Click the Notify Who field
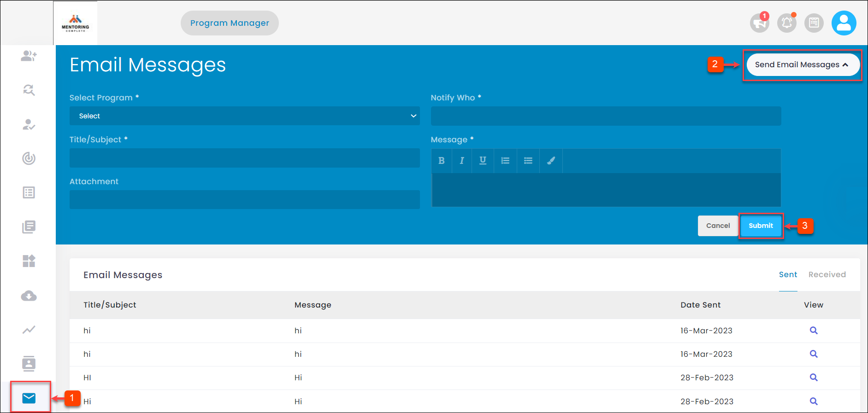The width and height of the screenshot is (868, 413). point(606,116)
